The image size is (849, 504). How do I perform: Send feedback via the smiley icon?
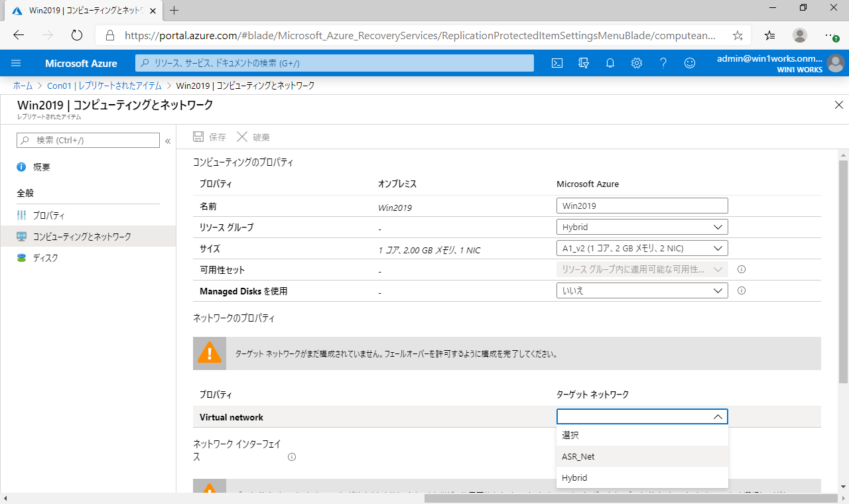pos(690,63)
